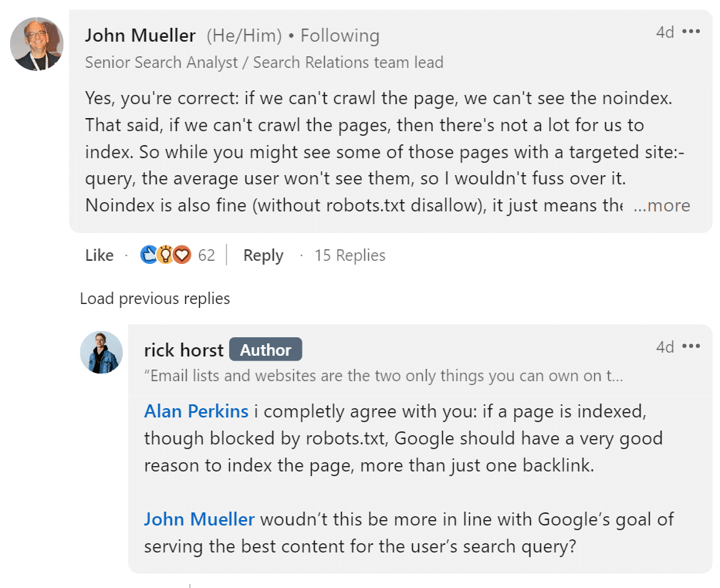Open rick horst's profile name link
This screenshot has width=720, height=588.
point(184,350)
